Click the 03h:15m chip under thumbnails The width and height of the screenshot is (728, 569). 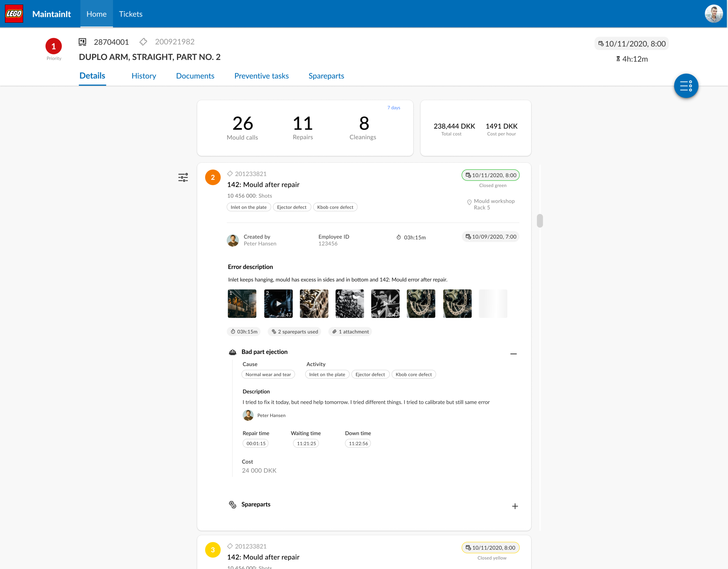click(244, 331)
